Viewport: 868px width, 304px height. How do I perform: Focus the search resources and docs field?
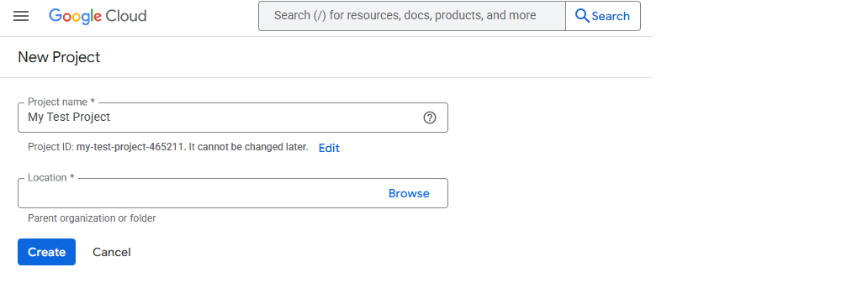(x=412, y=16)
